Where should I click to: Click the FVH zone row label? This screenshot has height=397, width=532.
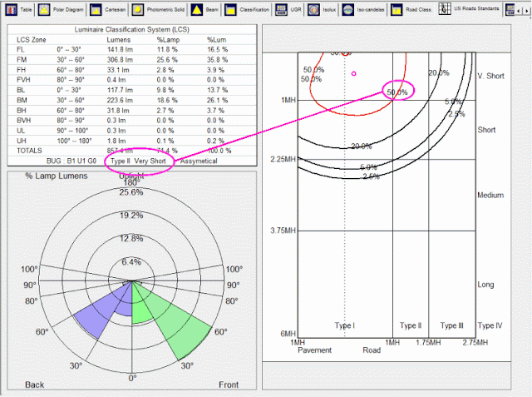tap(23, 80)
